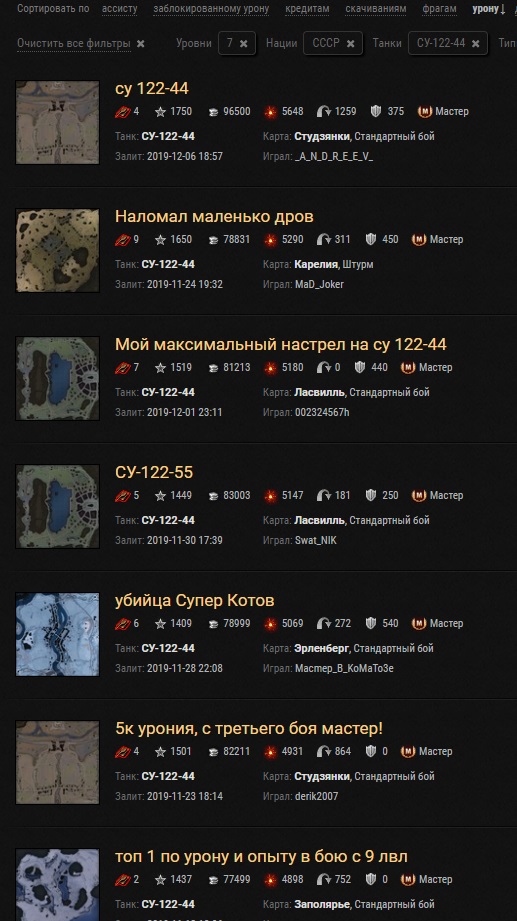
Task: Click the blocked damage shield icon showing 375
Action: (x=377, y=111)
